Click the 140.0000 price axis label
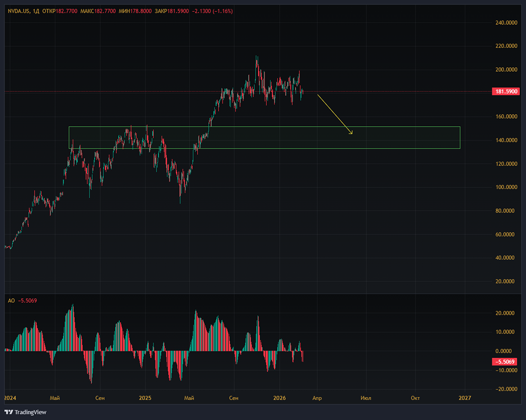 click(x=506, y=140)
